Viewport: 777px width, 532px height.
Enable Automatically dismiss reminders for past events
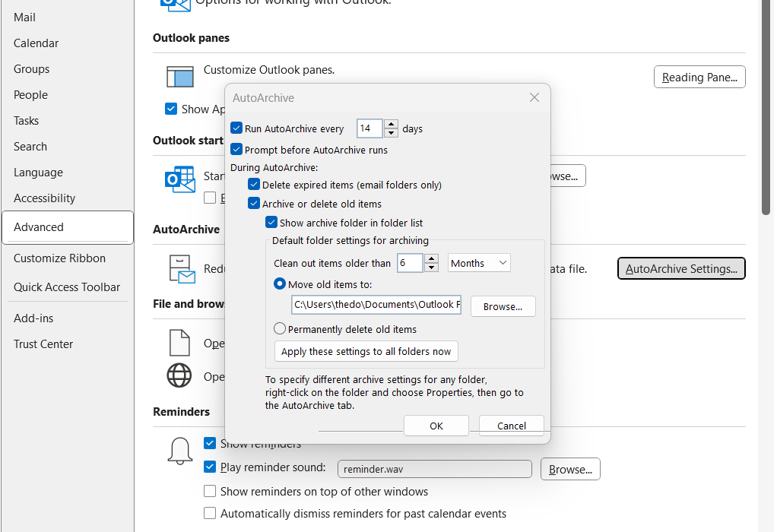tap(210, 513)
